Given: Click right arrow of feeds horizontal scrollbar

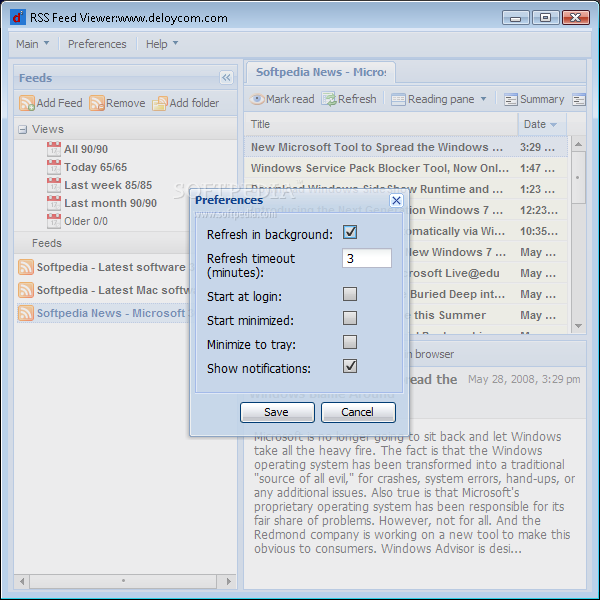Looking at the screenshot, I should tap(228, 581).
